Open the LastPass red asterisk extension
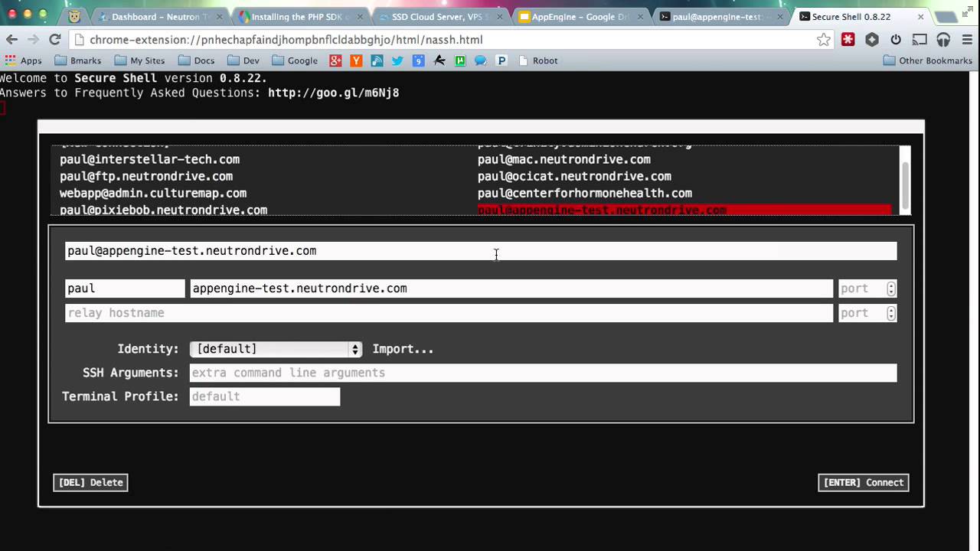 pyautogui.click(x=848, y=40)
